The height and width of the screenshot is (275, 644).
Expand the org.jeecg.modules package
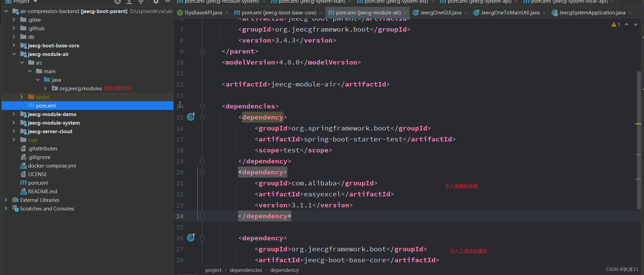pyautogui.click(x=45, y=88)
